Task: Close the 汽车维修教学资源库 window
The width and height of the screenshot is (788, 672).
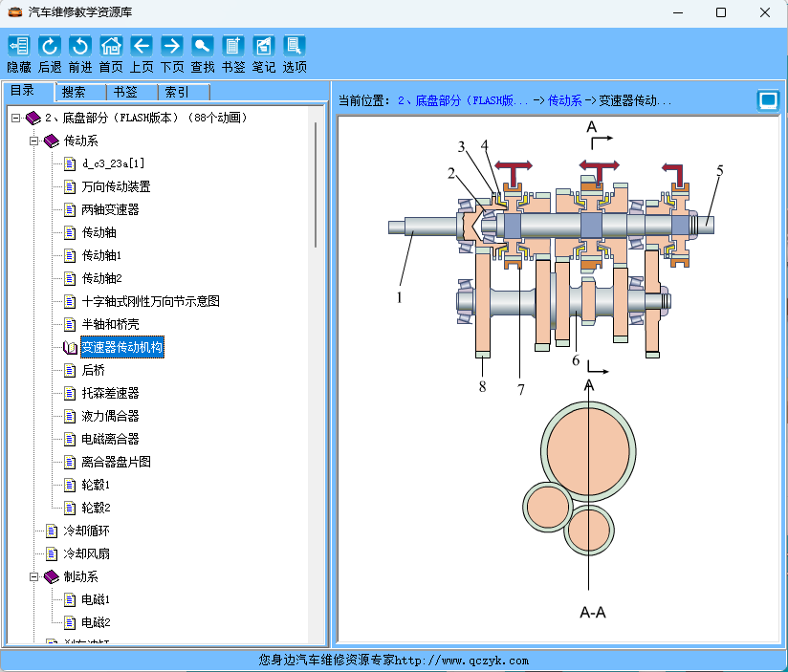Action: (764, 12)
